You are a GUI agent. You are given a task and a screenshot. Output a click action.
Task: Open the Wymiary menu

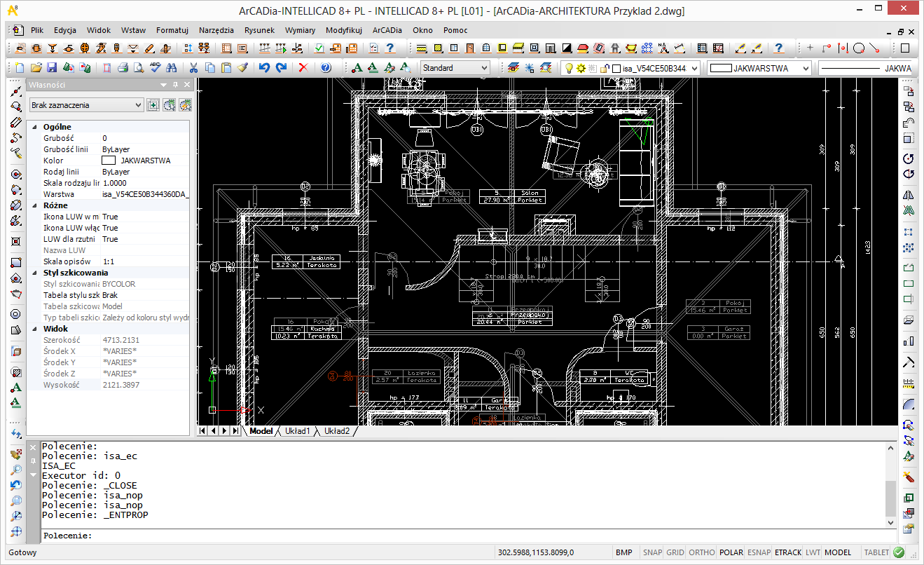click(300, 30)
